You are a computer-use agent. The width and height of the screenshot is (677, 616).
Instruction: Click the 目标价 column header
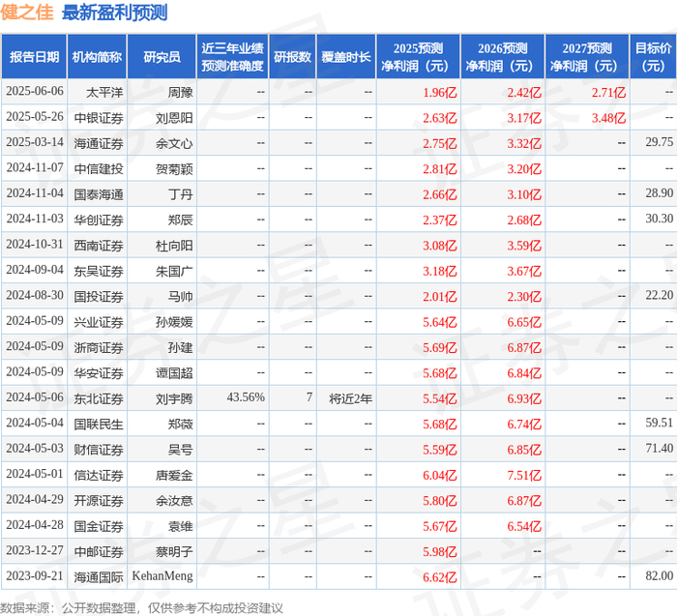click(x=653, y=57)
